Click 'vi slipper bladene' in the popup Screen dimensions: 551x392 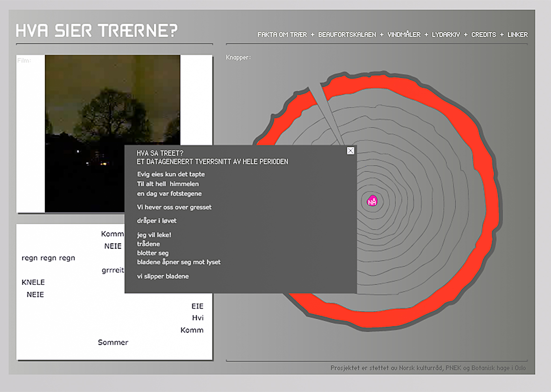[163, 276]
